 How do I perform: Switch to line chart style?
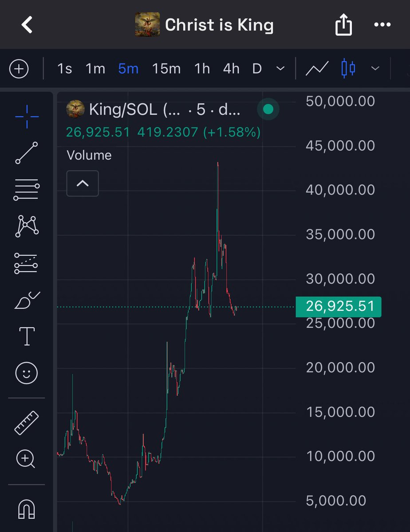point(317,69)
